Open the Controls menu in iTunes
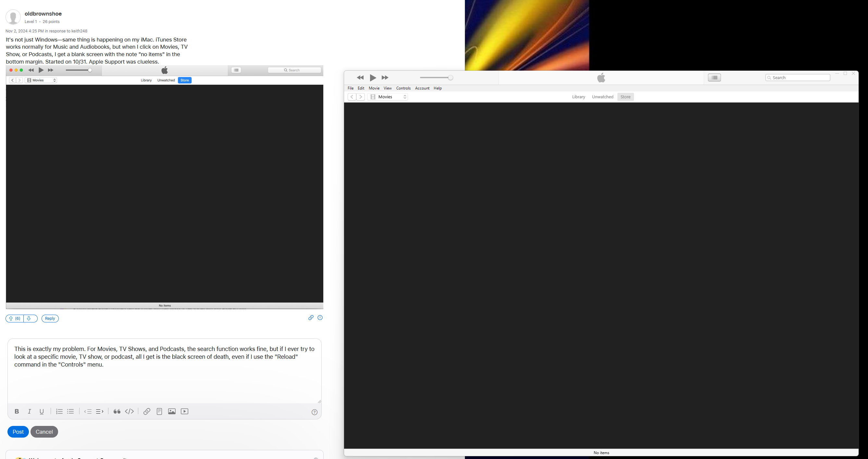Viewport: 868px width, 459px height. click(x=403, y=88)
